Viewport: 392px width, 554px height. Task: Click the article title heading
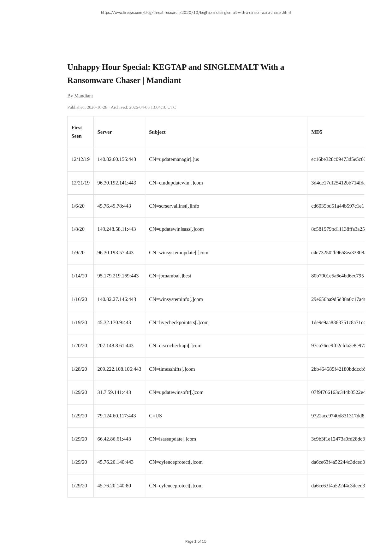coord(175,74)
